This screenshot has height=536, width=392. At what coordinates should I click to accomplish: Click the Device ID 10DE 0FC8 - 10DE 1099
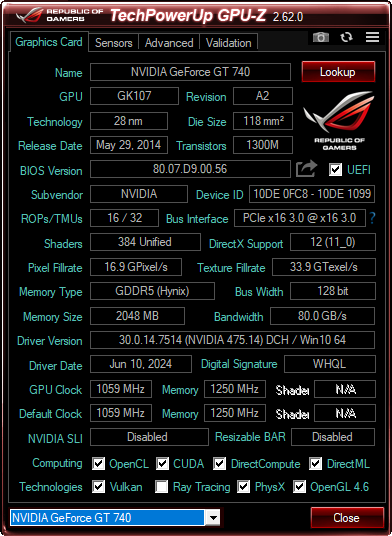pyautogui.click(x=312, y=194)
